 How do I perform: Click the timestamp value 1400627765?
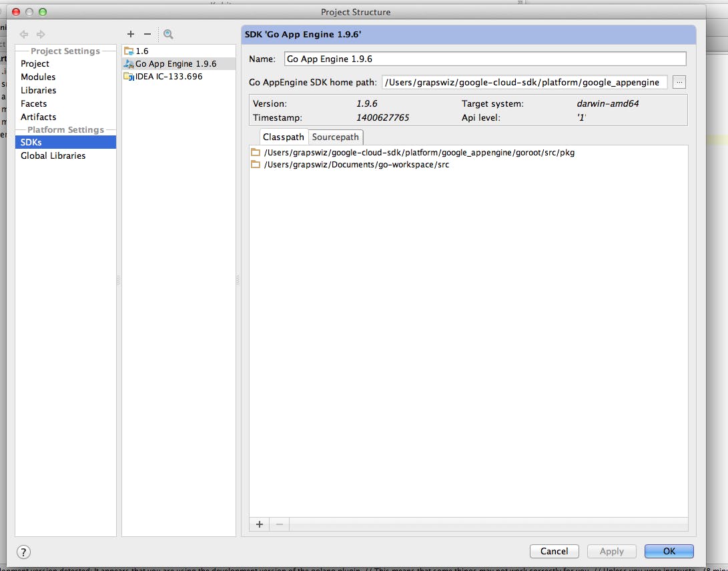pyautogui.click(x=382, y=117)
